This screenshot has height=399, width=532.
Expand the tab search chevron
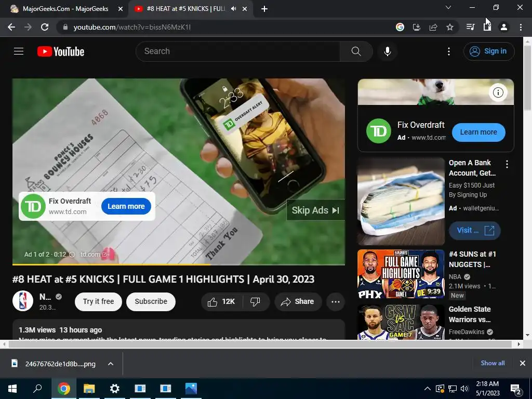point(448,7)
